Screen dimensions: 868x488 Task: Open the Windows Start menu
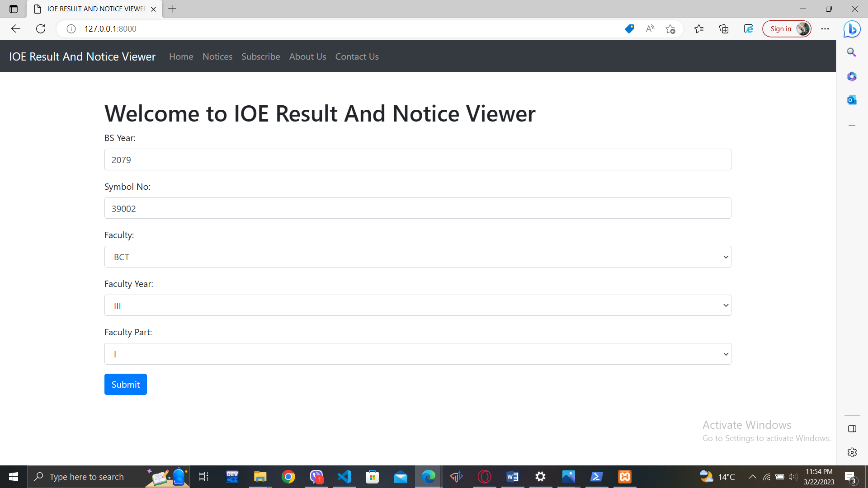click(x=14, y=477)
